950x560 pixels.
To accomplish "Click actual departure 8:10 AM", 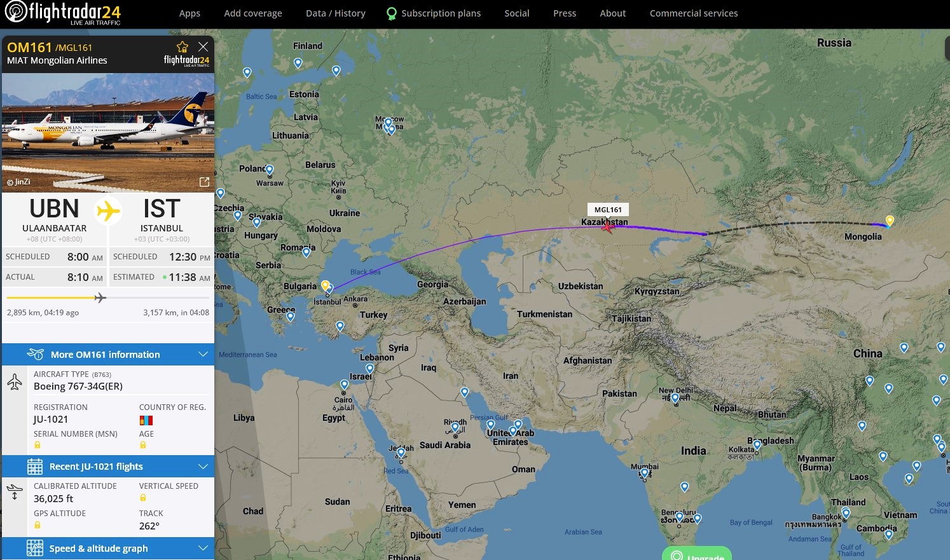I will tap(85, 277).
